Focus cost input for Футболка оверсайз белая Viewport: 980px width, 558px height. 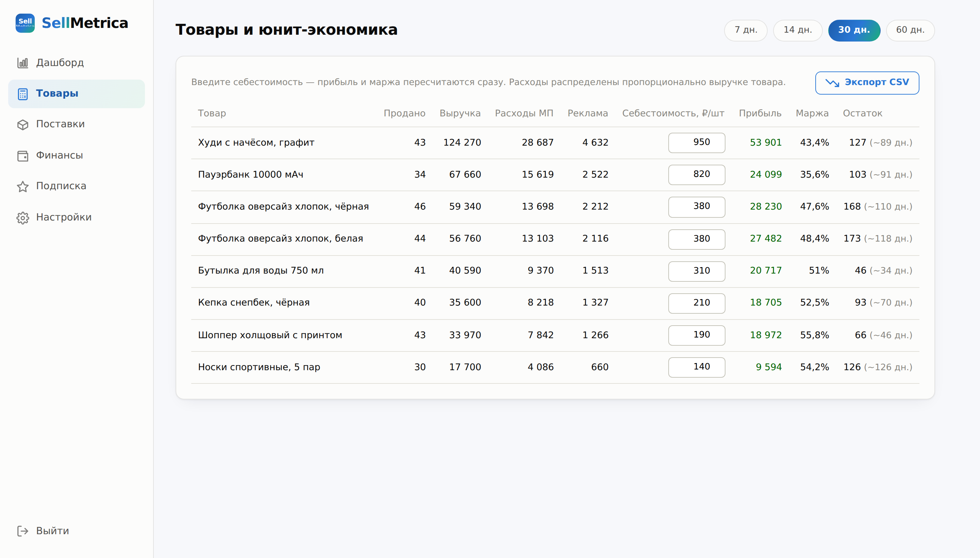point(697,239)
